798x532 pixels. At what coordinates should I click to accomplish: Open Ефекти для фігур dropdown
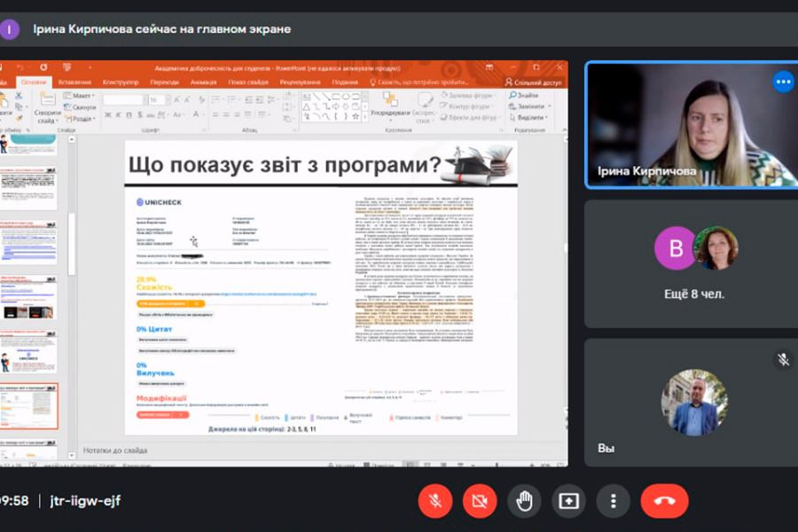468,118
